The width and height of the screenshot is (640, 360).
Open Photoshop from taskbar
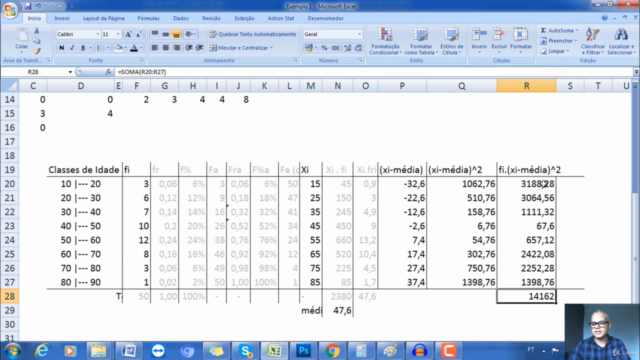coord(303,351)
